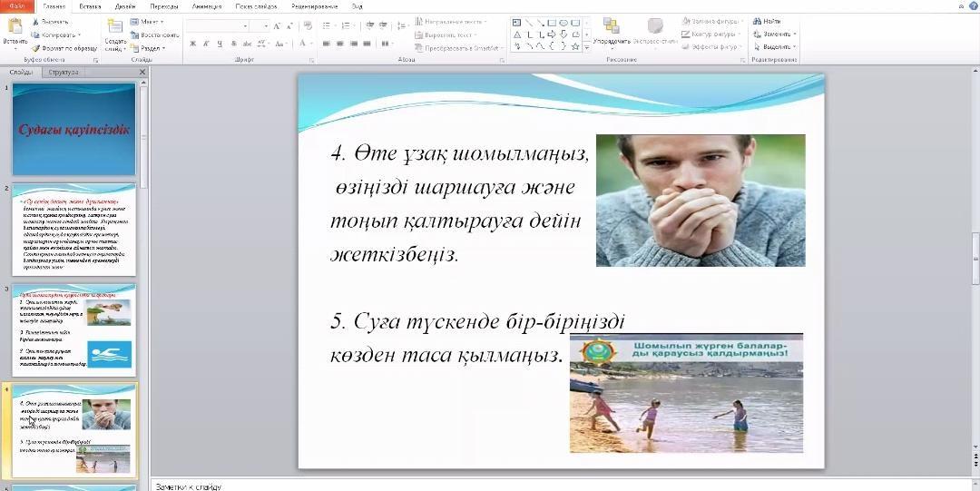Toggle bold (Ж) formatting
This screenshot has width=980, height=491.
click(193, 43)
